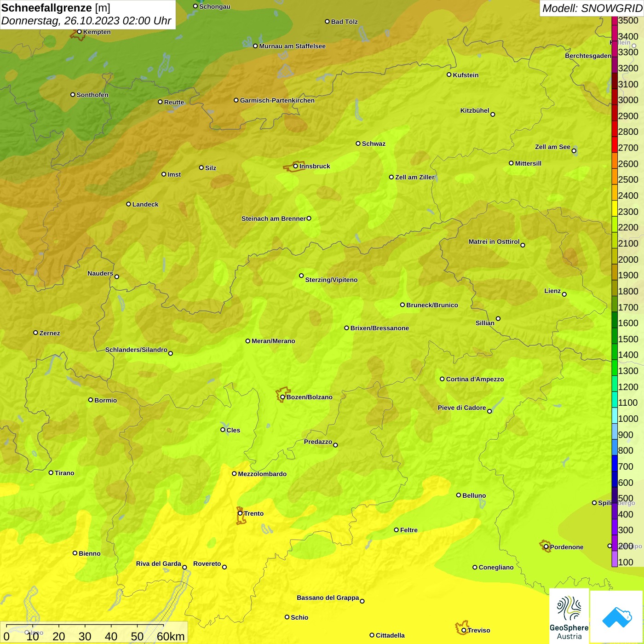Click the Berchtesgaden label
Image resolution: width=644 pixels, height=644 pixels.
588,56
